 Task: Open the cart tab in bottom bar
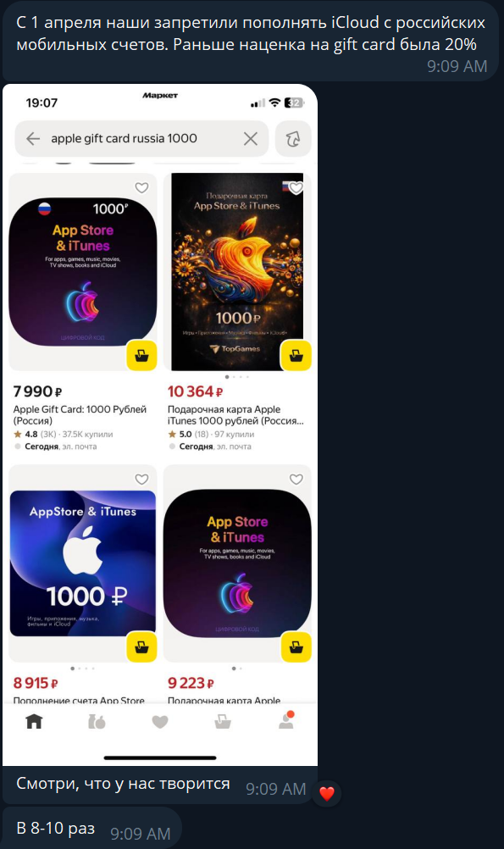coord(223,721)
